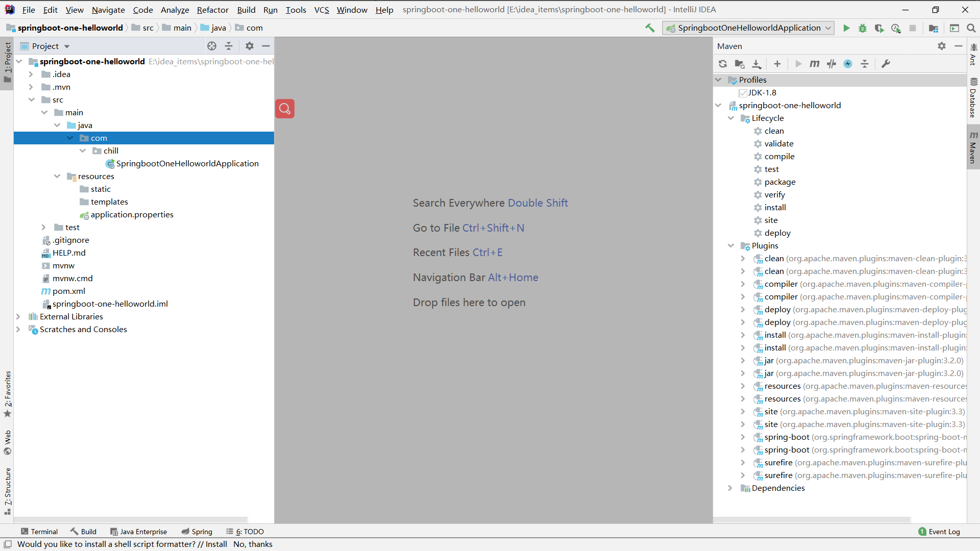Image resolution: width=980 pixels, height=551 pixels.
Task: Locate opened file with crosshair icon in Project panel
Action: click(x=212, y=46)
